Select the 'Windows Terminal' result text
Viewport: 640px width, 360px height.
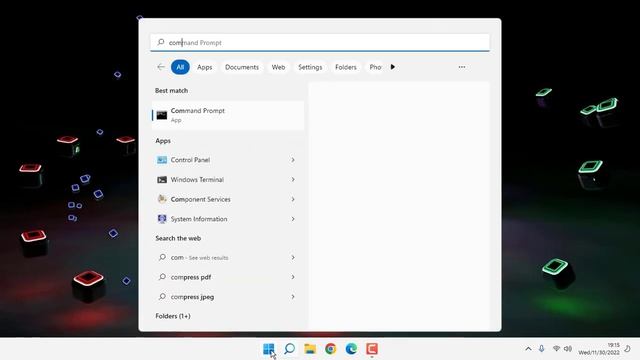pos(197,180)
